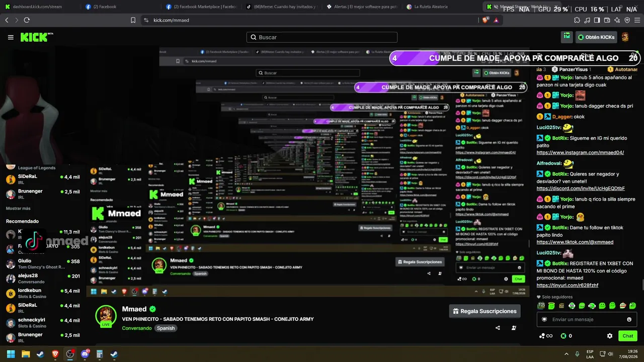The width and height of the screenshot is (644, 362).
Task: Toggle the browser sidebar panel
Action: (597, 20)
